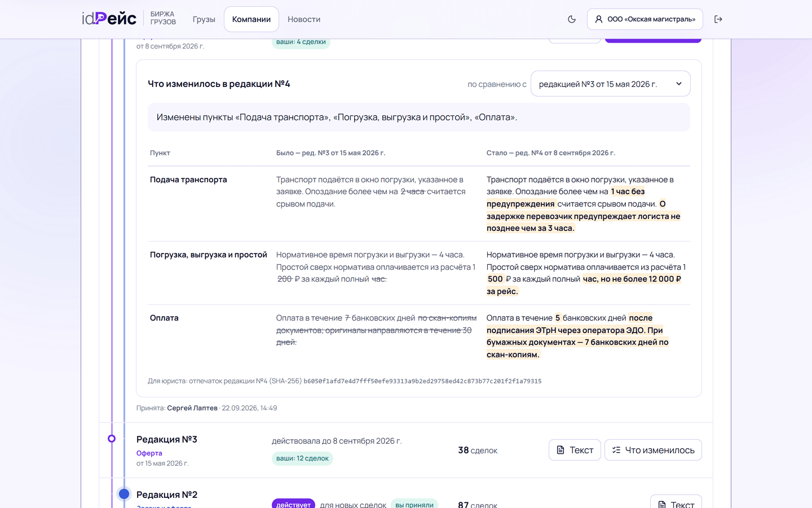Click the «Погрузка, выгрузка и простой» row label
812x508 pixels.
(209, 255)
